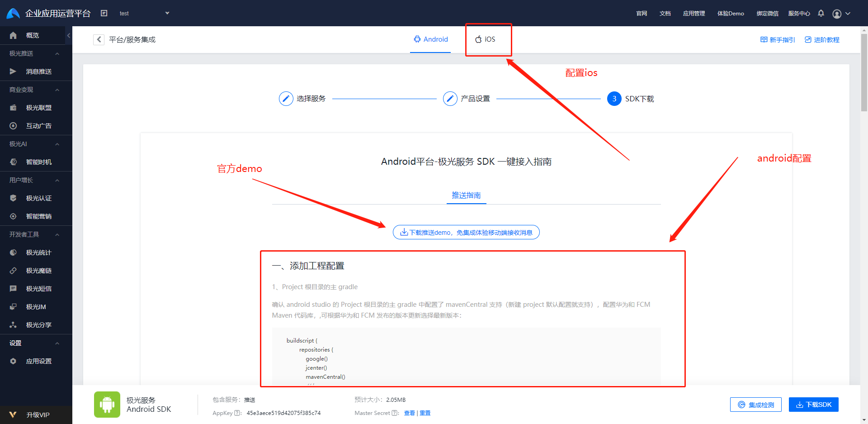Click step 3 SDK下载 circle
This screenshot has height=424, width=868.
[x=614, y=99]
